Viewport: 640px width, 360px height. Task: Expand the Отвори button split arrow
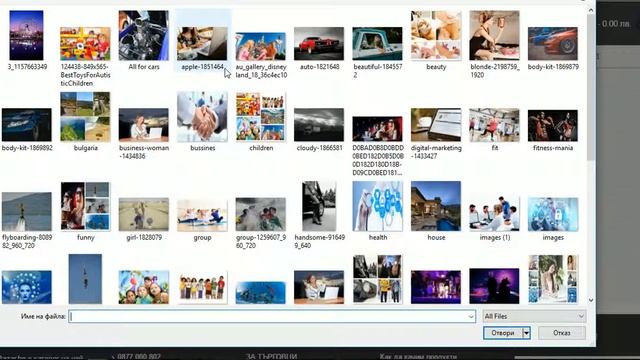click(527, 333)
